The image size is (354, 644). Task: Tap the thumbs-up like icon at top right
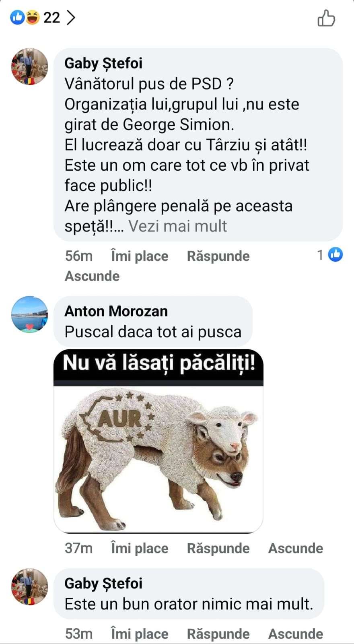[326, 18]
